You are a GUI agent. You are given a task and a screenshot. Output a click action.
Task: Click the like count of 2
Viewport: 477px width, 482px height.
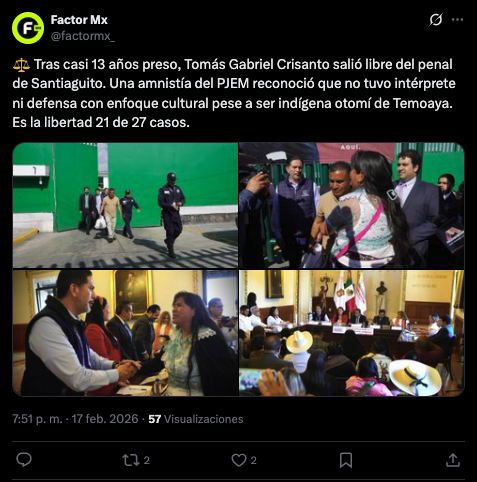tap(254, 460)
